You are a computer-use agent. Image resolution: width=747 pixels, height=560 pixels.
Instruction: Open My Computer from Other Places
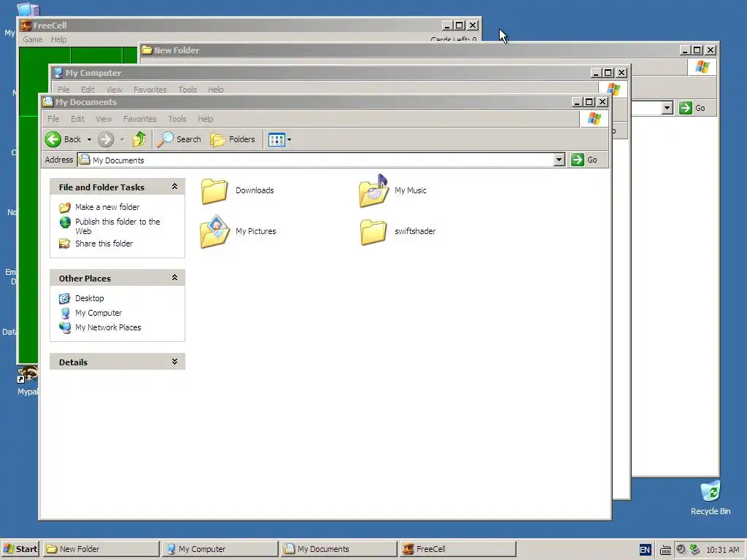pos(98,313)
